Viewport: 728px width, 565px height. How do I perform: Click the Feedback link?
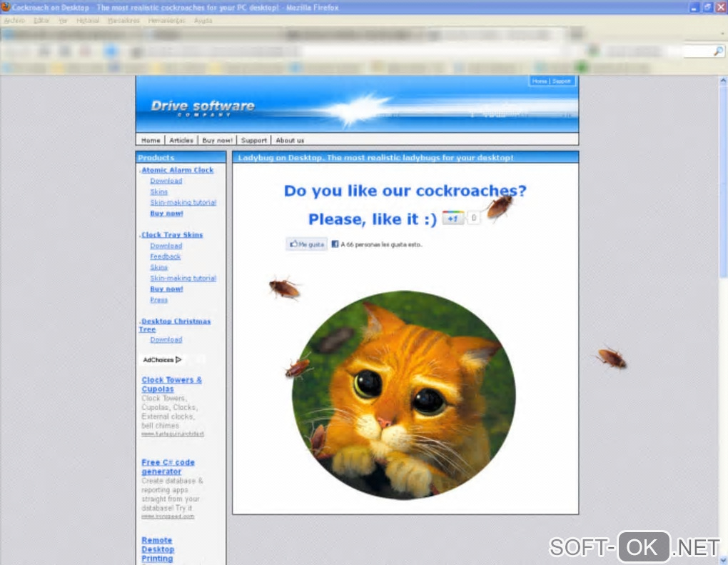[166, 256]
